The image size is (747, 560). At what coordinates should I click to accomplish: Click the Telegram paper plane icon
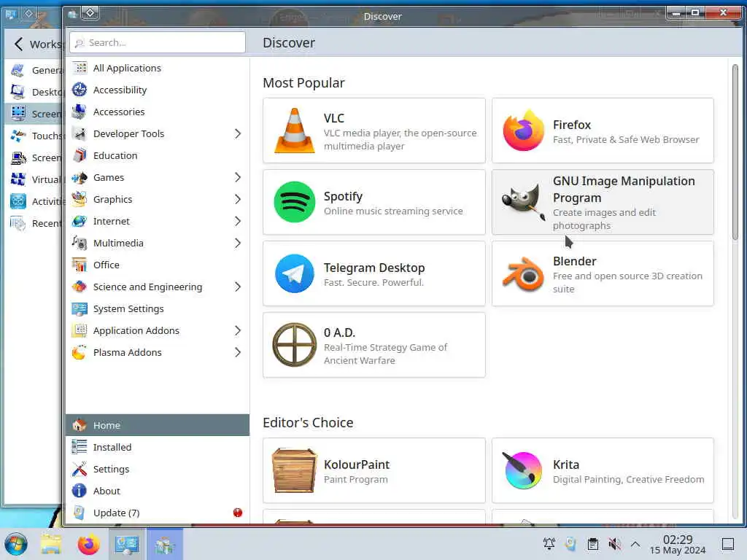click(295, 273)
